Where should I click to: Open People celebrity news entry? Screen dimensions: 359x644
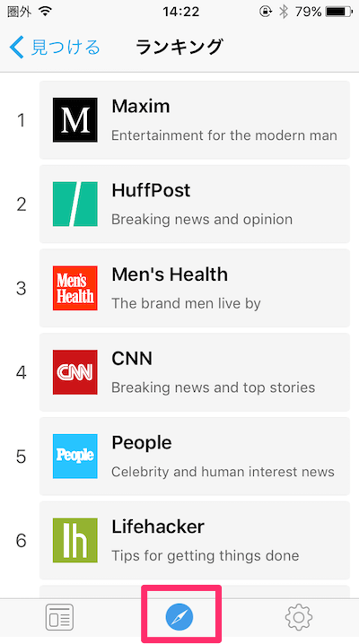pyautogui.click(x=195, y=457)
